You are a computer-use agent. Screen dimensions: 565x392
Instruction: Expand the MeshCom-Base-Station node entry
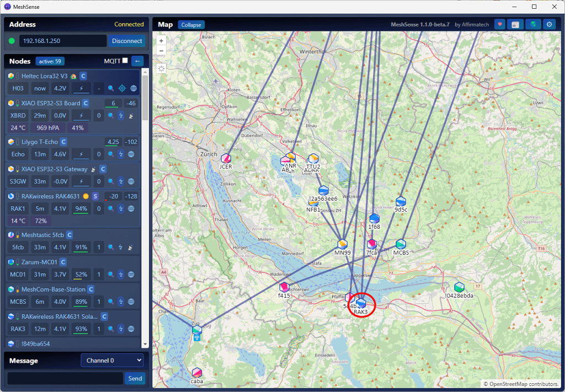[54, 289]
